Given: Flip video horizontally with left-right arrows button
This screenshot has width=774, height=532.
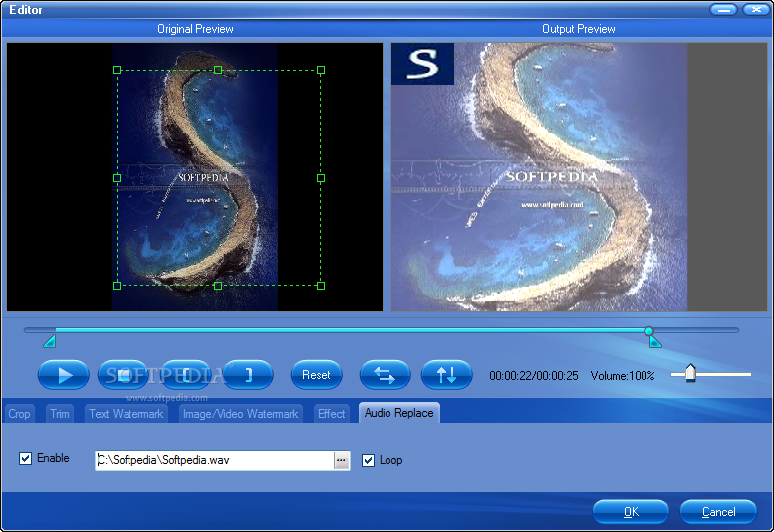Looking at the screenshot, I should [386, 375].
